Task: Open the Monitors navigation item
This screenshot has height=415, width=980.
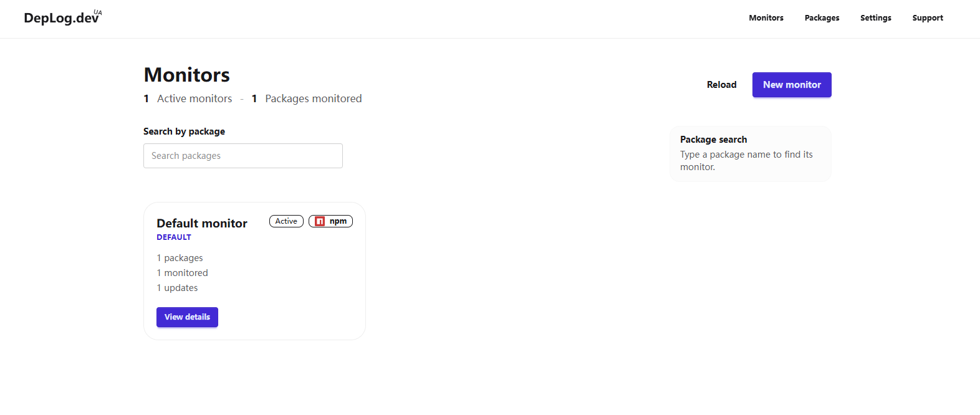Action: tap(766, 18)
